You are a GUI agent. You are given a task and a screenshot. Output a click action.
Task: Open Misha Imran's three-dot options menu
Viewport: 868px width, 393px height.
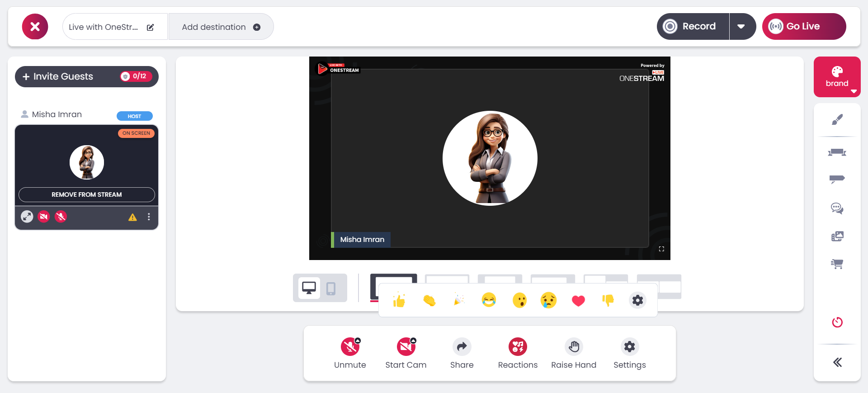tap(149, 217)
